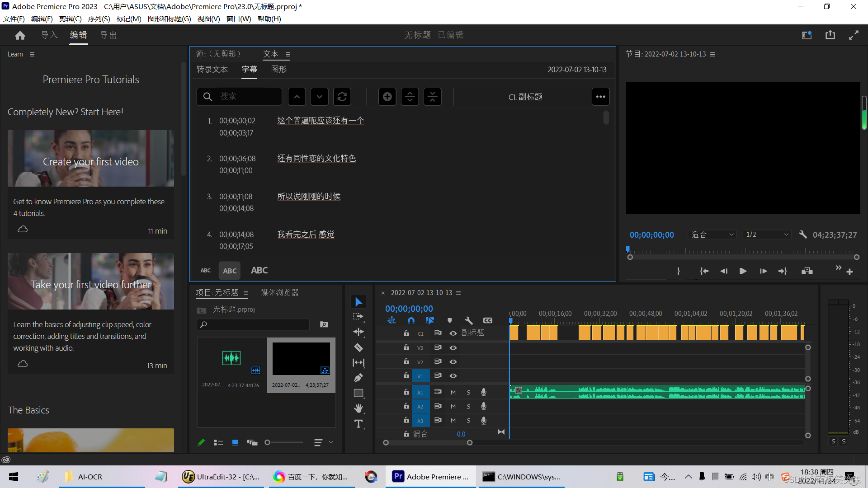868x488 pixels.
Task: Open sequence tab panel menu
Action: pyautogui.click(x=458, y=293)
